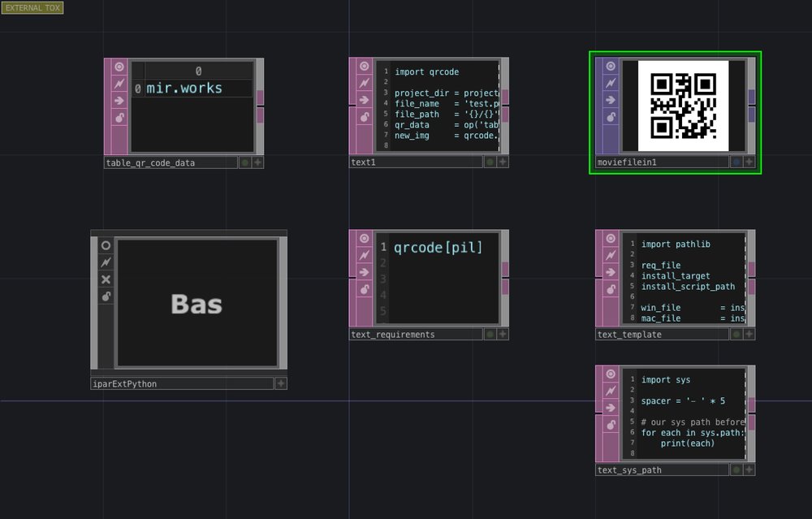Toggle display circle flag on table_qr_code_data
Viewport: 812px width, 519px height.
click(244, 162)
